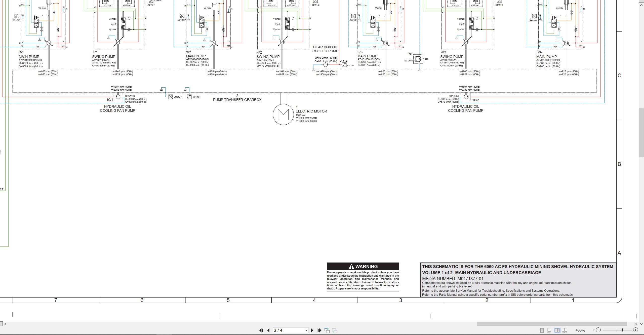The image size is (644, 335).
Task: Click the 3/2 main pump variable symbol
Action: tap(214, 43)
